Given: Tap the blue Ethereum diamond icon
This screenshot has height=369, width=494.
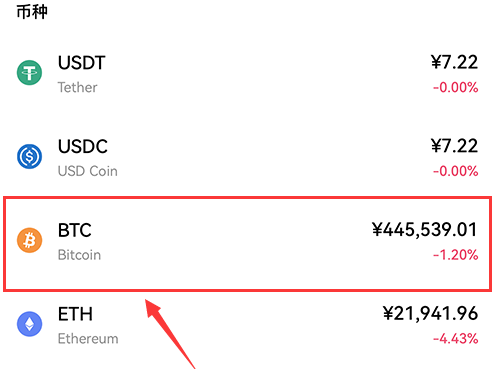Looking at the screenshot, I should [x=29, y=324].
